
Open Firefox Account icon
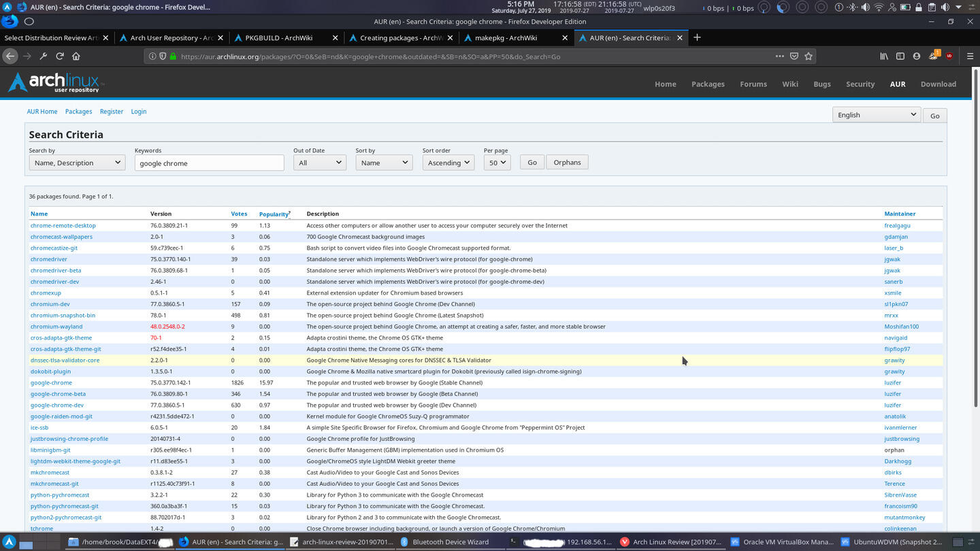click(917, 56)
